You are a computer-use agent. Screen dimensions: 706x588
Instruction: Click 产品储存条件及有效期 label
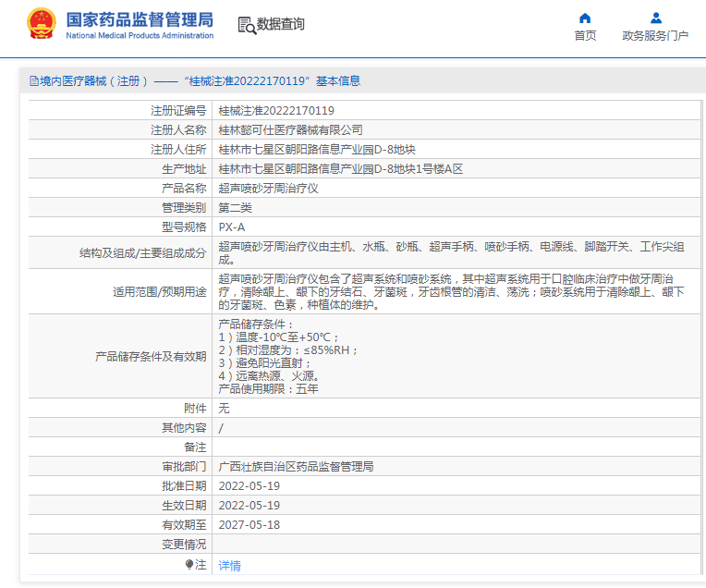pos(151,356)
